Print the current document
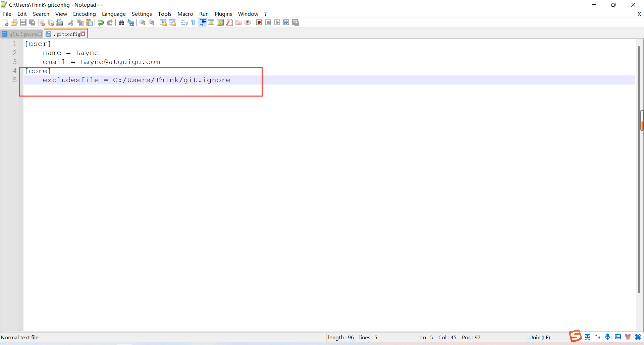This screenshot has height=345, width=644. click(x=59, y=22)
